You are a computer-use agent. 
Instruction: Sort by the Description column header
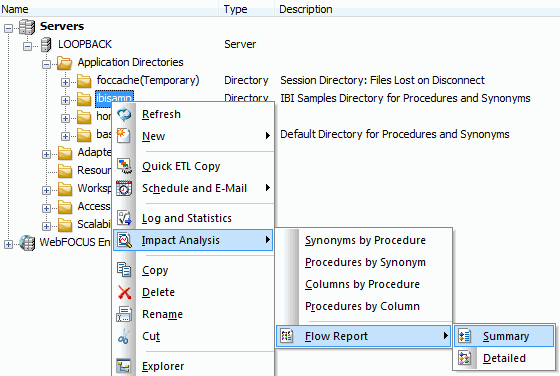(418, 9)
